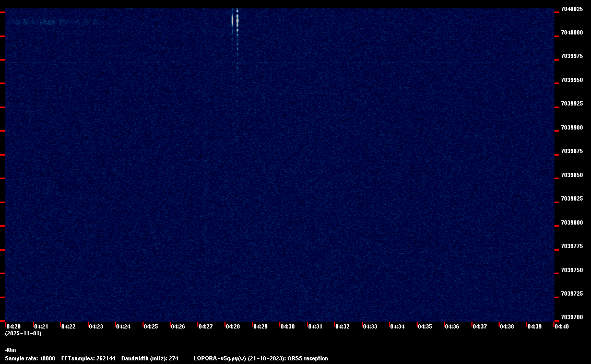Viewport: 591px width, 364px height.
Task: Click the 7039800 frequency label
Action: pyautogui.click(x=572, y=222)
